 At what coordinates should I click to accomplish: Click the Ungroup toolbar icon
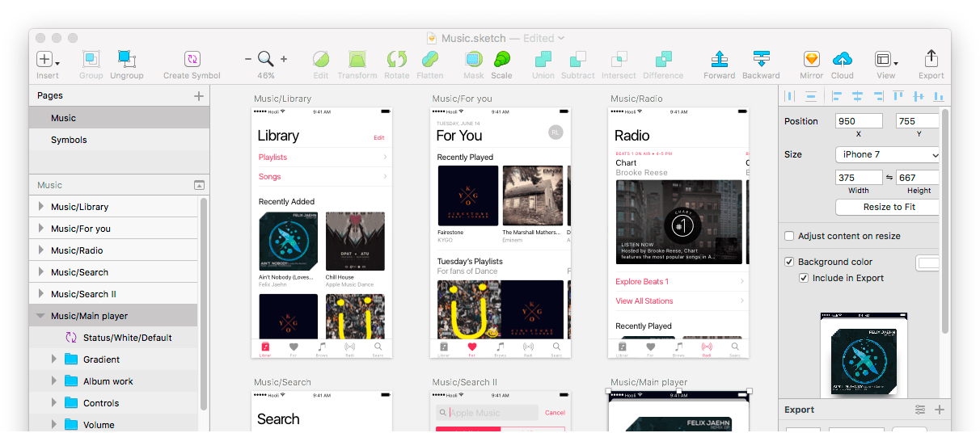click(126, 59)
